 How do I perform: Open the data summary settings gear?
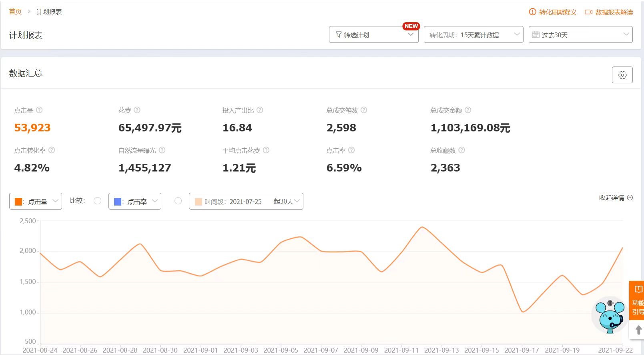click(x=622, y=75)
